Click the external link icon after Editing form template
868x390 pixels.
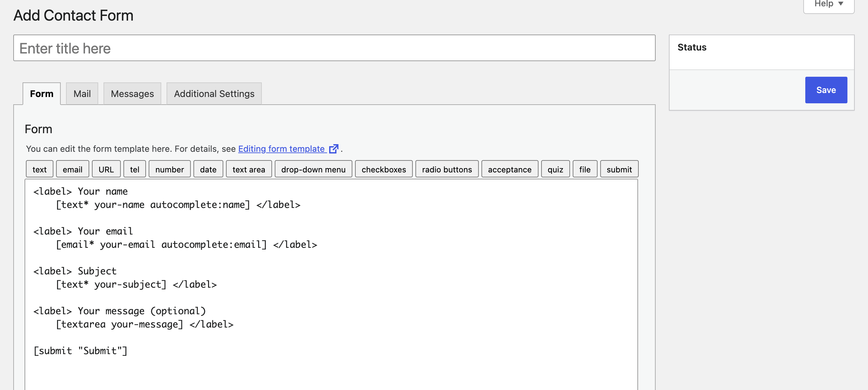pos(333,149)
